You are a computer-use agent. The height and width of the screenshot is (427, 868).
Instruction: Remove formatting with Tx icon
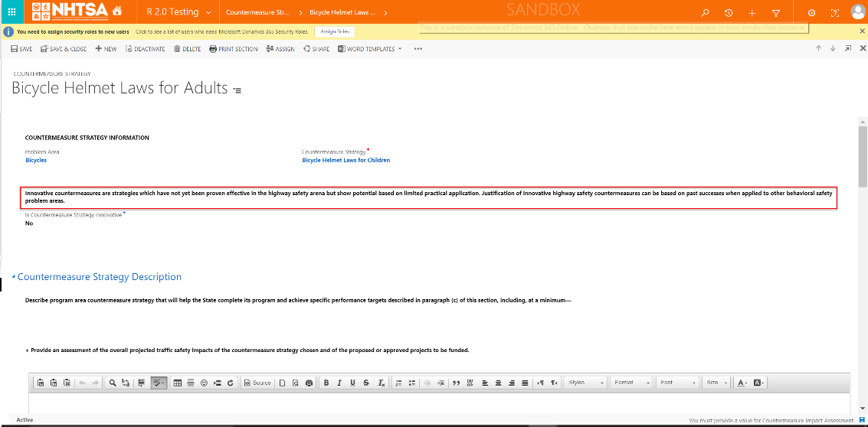tap(382, 383)
